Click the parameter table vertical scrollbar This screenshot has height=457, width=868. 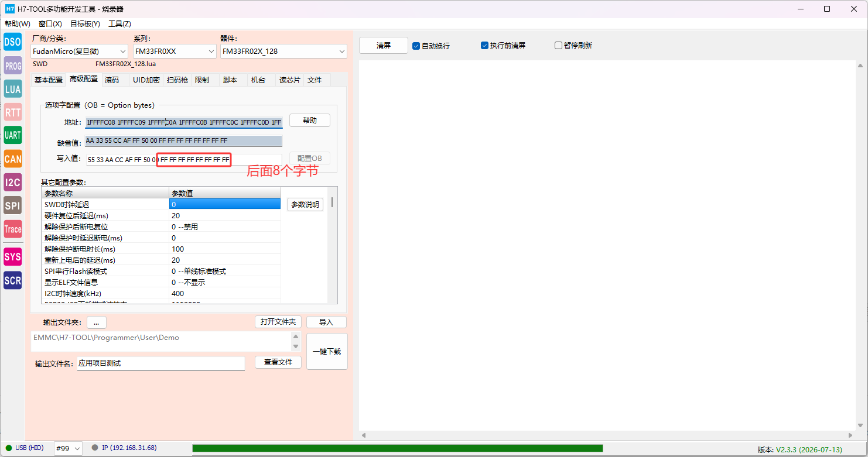[x=333, y=245]
